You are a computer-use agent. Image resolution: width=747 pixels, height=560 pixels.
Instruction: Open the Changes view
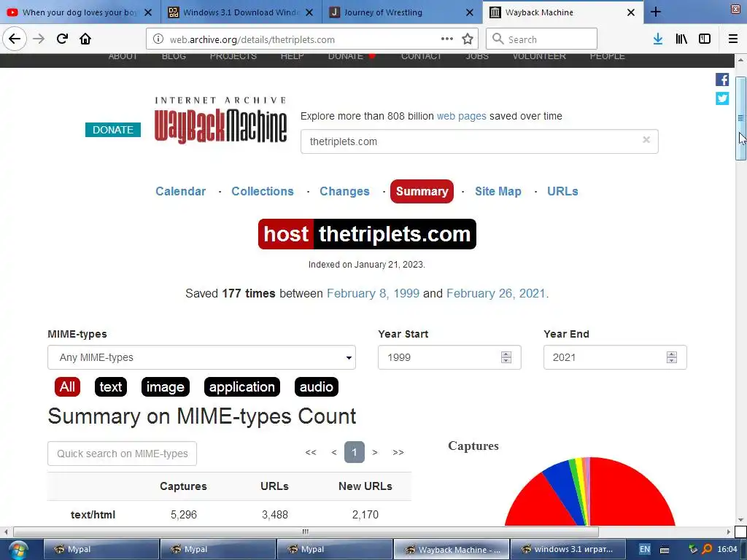pyautogui.click(x=344, y=192)
